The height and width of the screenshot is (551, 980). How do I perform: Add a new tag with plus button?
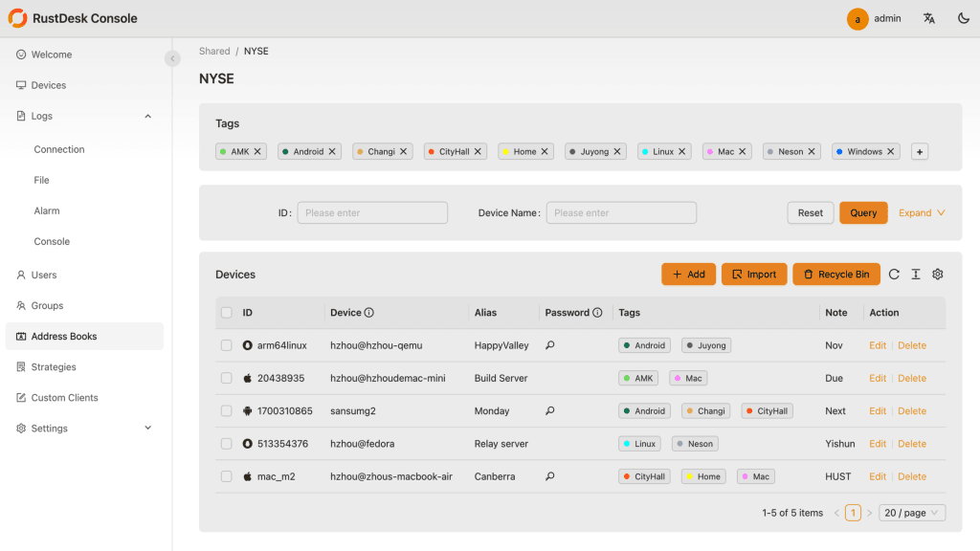[920, 152]
